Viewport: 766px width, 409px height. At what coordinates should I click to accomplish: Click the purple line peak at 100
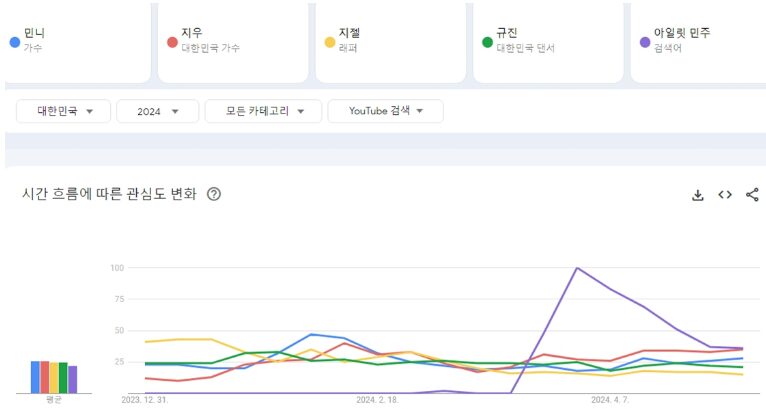tap(577, 268)
